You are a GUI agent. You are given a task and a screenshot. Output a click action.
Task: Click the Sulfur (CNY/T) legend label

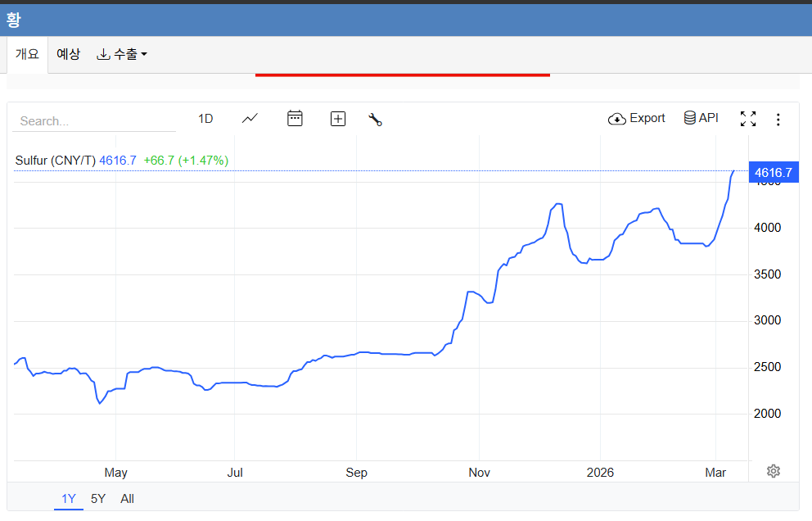56,161
